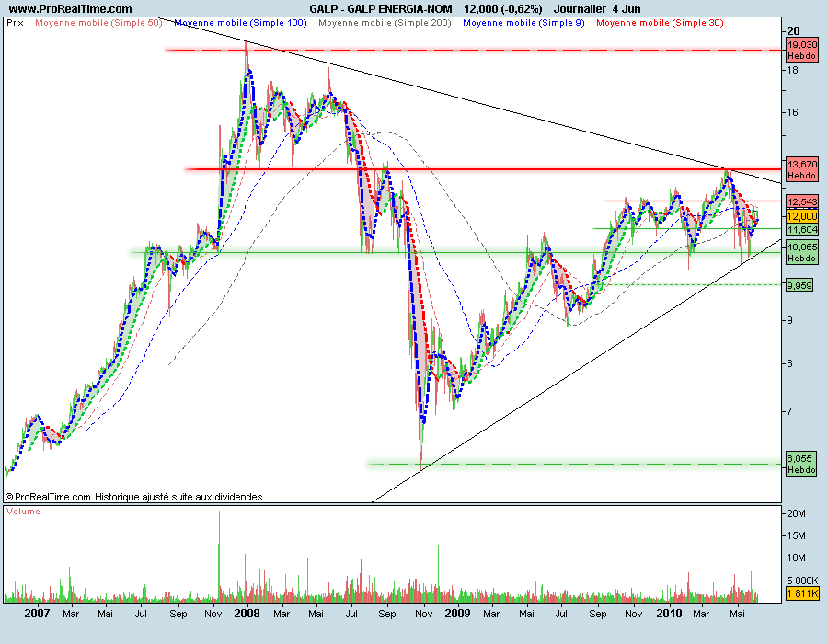Click the 20 price axis value
Screen dimensions: 828x644
point(793,30)
